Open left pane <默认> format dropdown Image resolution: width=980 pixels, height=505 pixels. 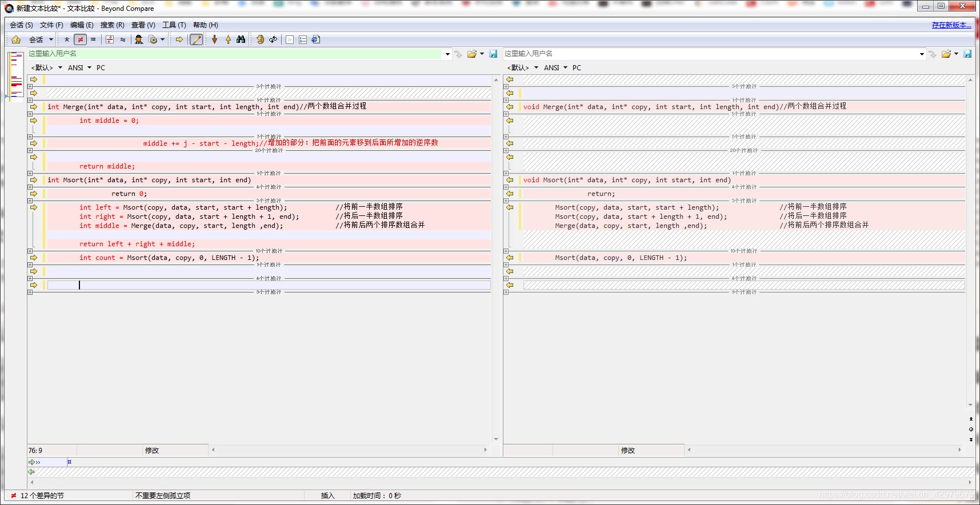tap(46, 67)
